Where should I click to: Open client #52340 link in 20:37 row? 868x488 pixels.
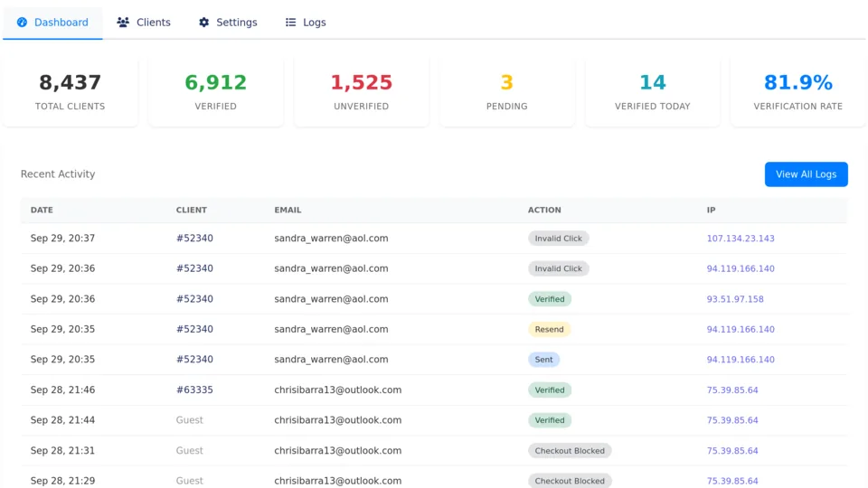[x=194, y=239]
